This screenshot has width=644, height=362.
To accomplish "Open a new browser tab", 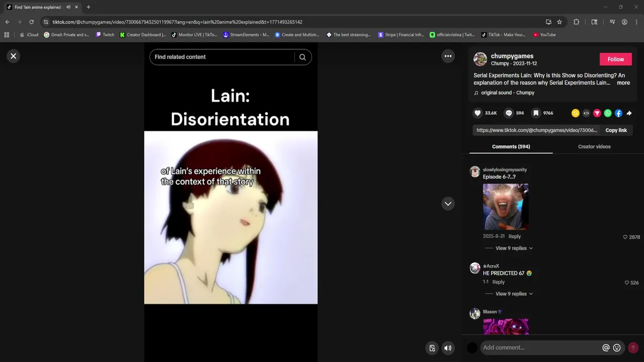I will (88, 7).
